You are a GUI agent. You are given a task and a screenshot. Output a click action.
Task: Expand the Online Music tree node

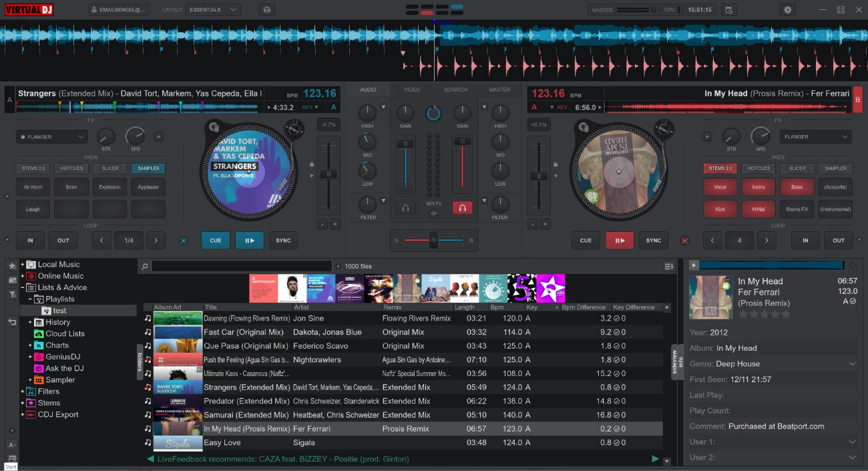coord(23,276)
